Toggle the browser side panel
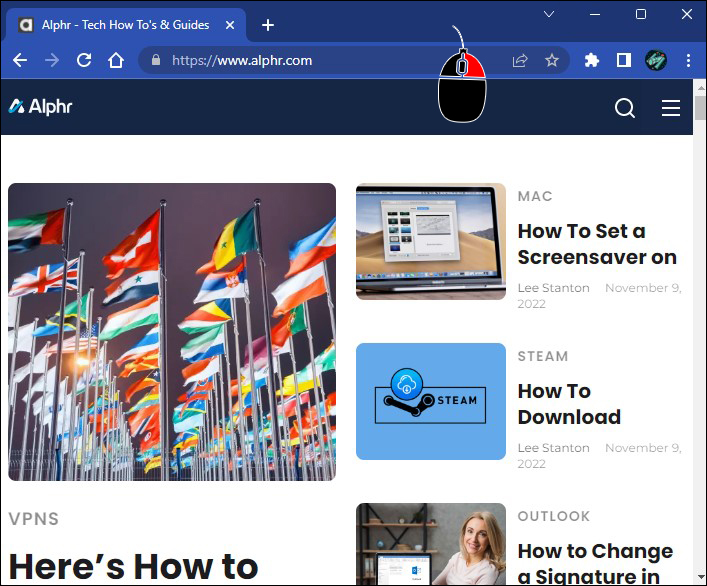Screen dimensions: 707x586 point(624,60)
